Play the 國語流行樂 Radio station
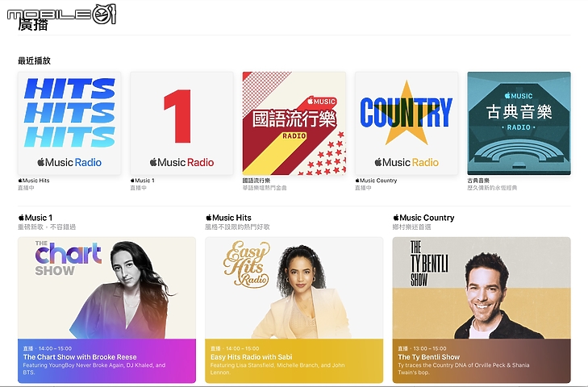The image size is (588, 387). click(x=294, y=123)
